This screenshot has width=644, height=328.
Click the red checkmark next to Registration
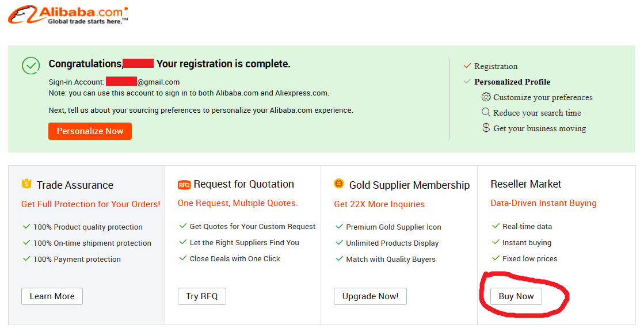(x=467, y=66)
